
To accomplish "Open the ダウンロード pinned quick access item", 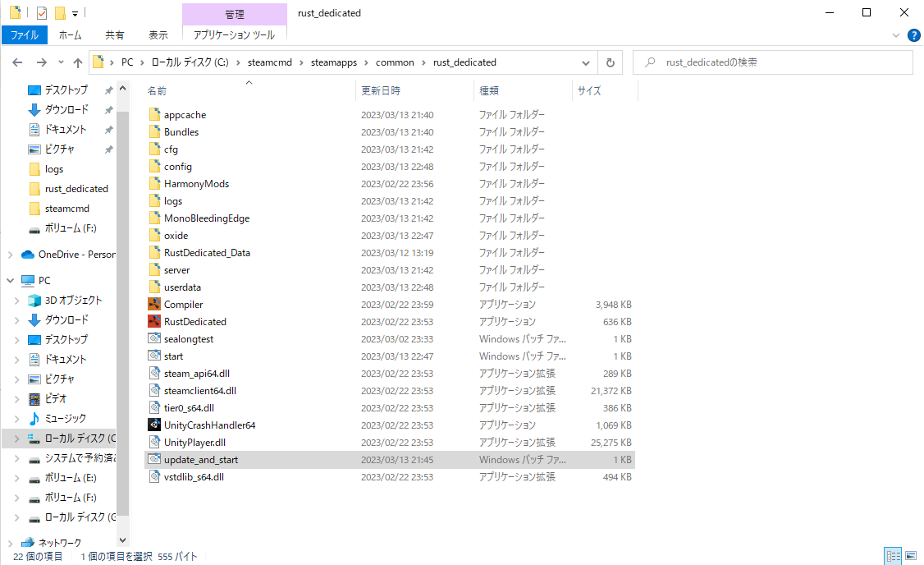I will [x=66, y=110].
